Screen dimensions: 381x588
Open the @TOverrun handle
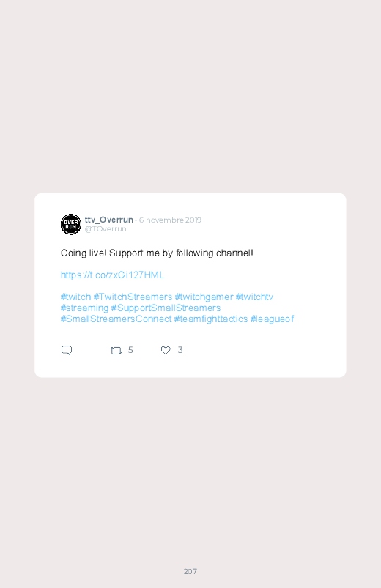pyautogui.click(x=106, y=228)
